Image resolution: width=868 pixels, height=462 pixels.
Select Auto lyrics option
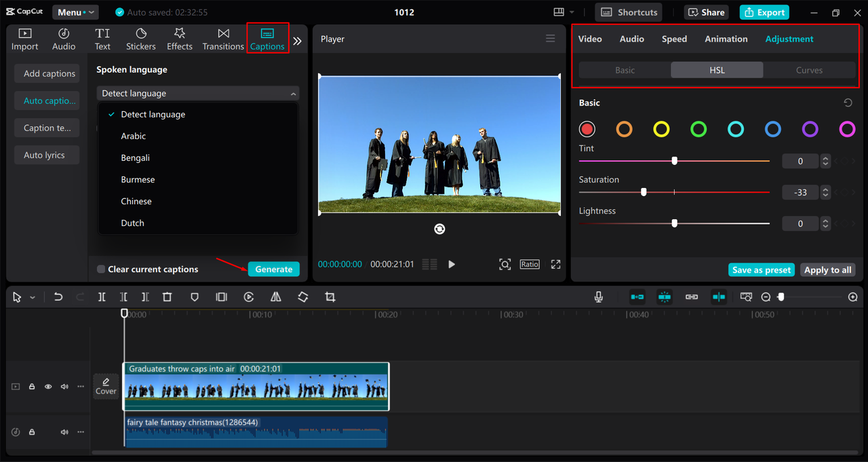click(x=47, y=155)
